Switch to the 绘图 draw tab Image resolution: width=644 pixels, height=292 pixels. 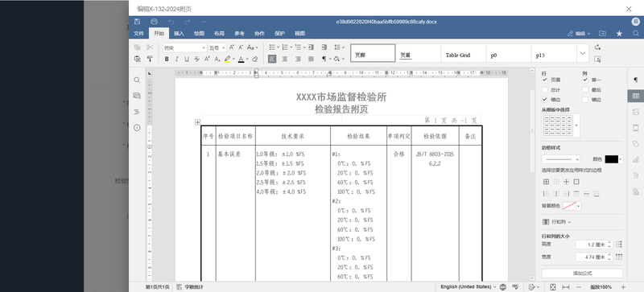(199, 34)
